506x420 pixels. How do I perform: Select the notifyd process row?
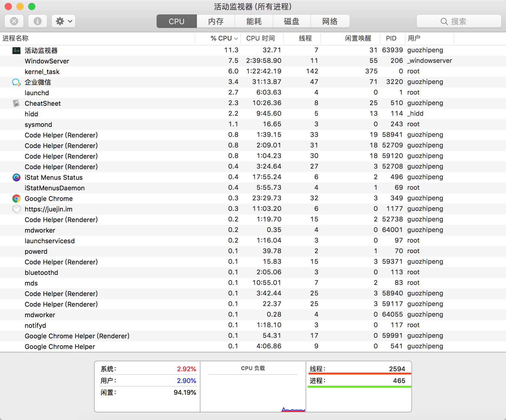tap(253, 325)
